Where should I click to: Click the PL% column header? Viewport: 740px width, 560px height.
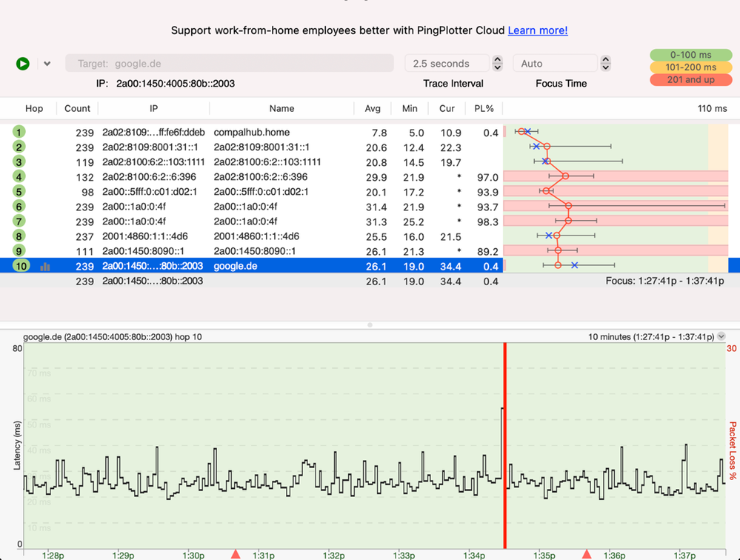point(484,108)
